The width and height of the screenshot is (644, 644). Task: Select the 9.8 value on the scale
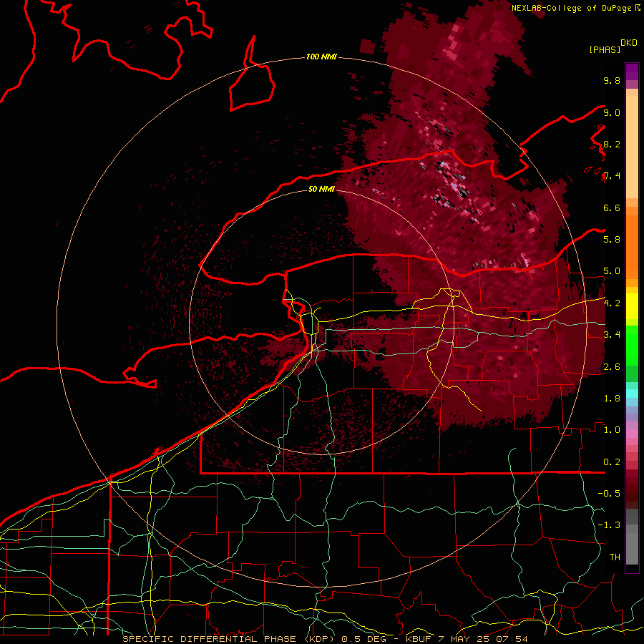coord(612,80)
